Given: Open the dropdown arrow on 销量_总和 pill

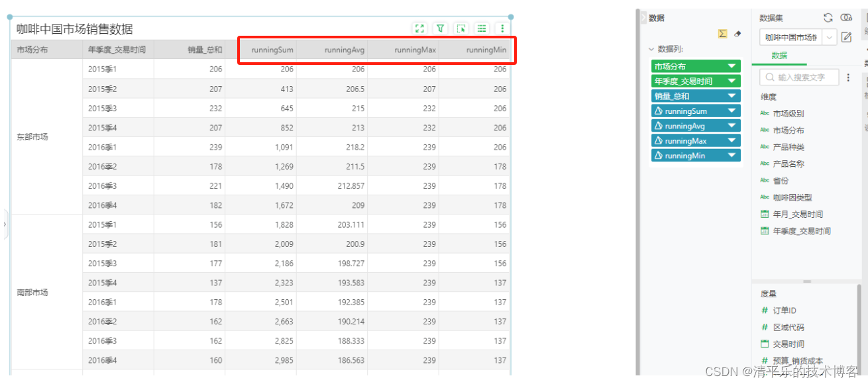Looking at the screenshot, I should (x=732, y=96).
